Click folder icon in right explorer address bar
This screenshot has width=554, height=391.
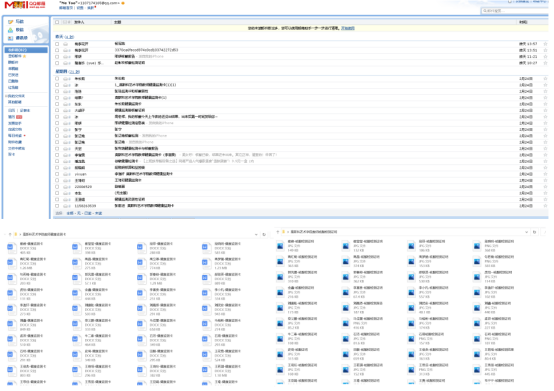pyautogui.click(x=283, y=232)
